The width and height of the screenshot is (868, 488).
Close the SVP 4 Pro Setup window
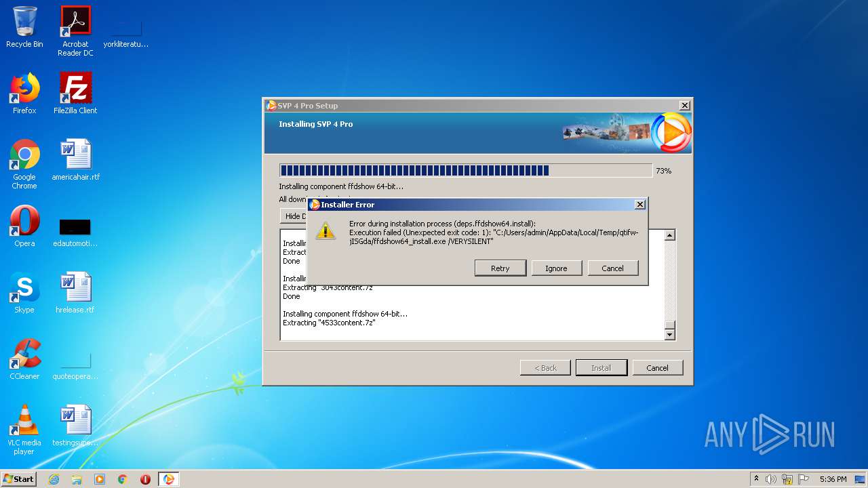coord(685,106)
